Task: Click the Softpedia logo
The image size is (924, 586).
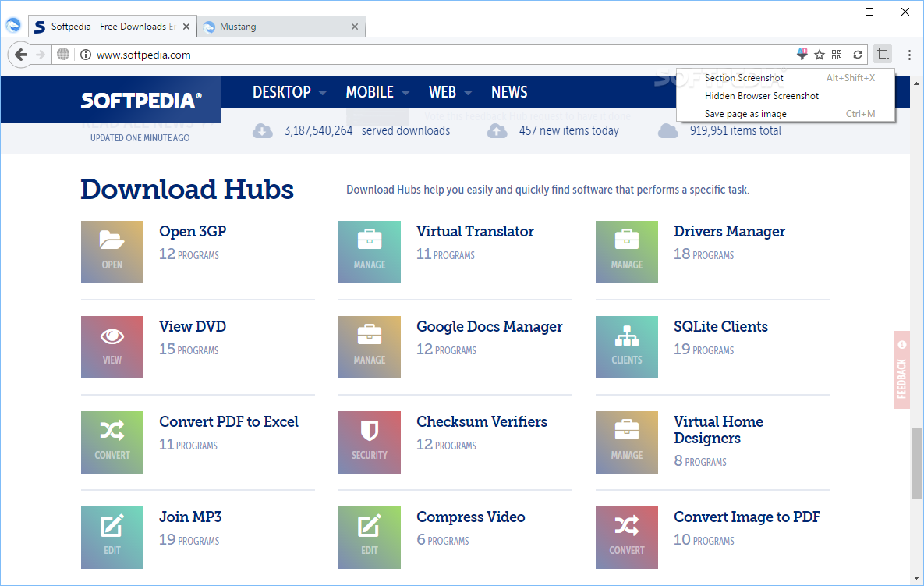Action: point(141,101)
